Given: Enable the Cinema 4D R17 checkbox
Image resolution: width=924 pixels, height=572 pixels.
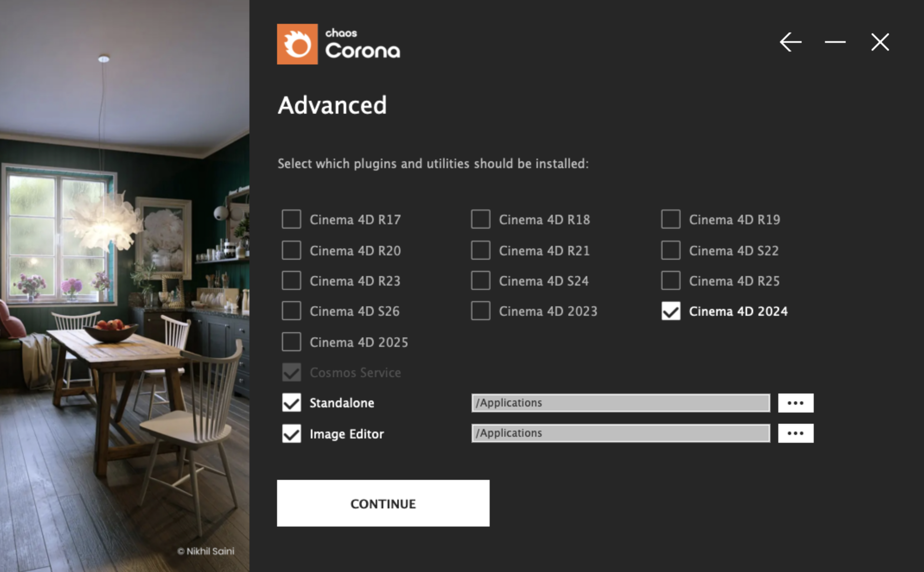Looking at the screenshot, I should pos(291,219).
